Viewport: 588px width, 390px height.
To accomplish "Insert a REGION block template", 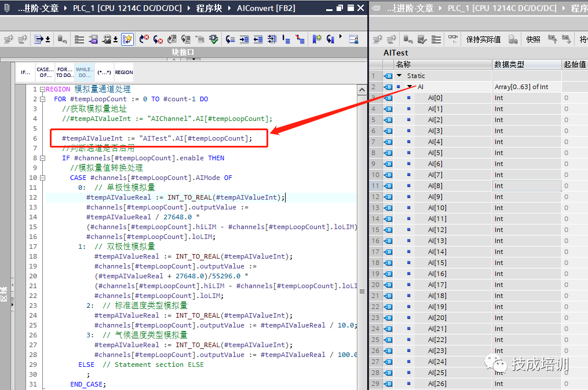I will (124, 72).
